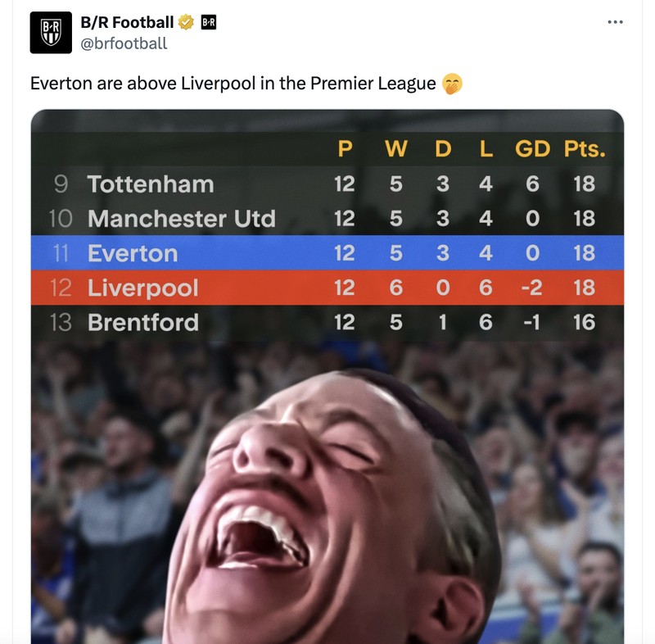Expand the Manchester Utd table row

click(327, 219)
